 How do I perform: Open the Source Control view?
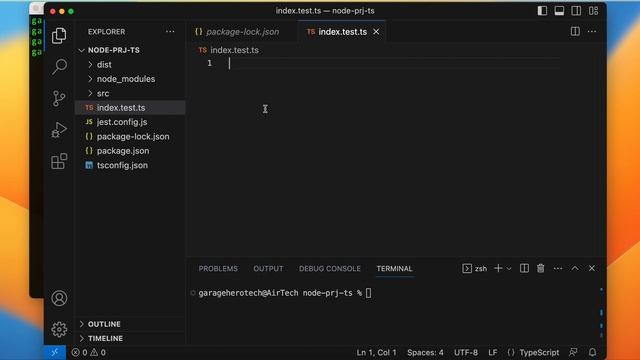pyautogui.click(x=59, y=98)
